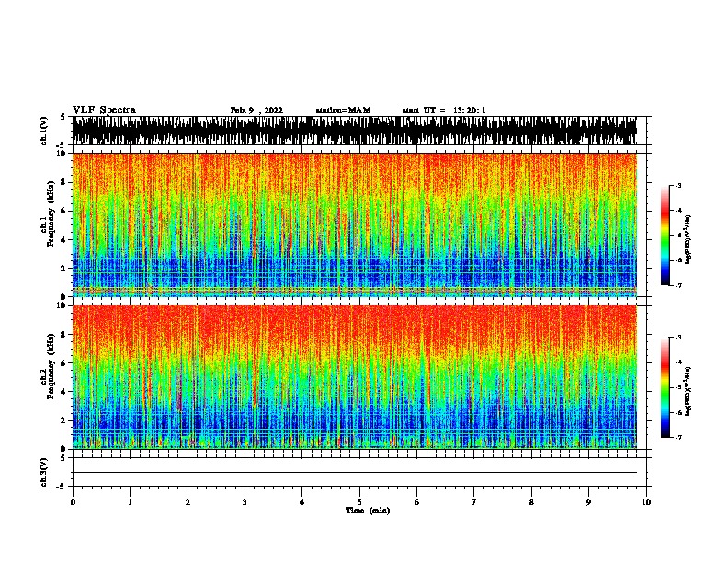The image size is (728, 563).
Task: Click the "Time (min)" axis label
Action: click(x=368, y=511)
